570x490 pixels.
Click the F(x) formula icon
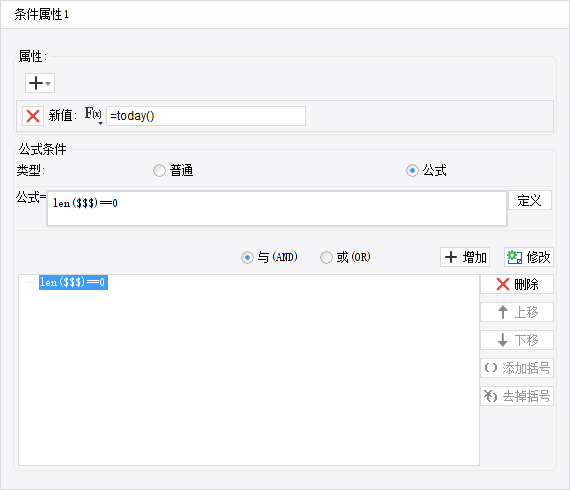pyautogui.click(x=93, y=113)
